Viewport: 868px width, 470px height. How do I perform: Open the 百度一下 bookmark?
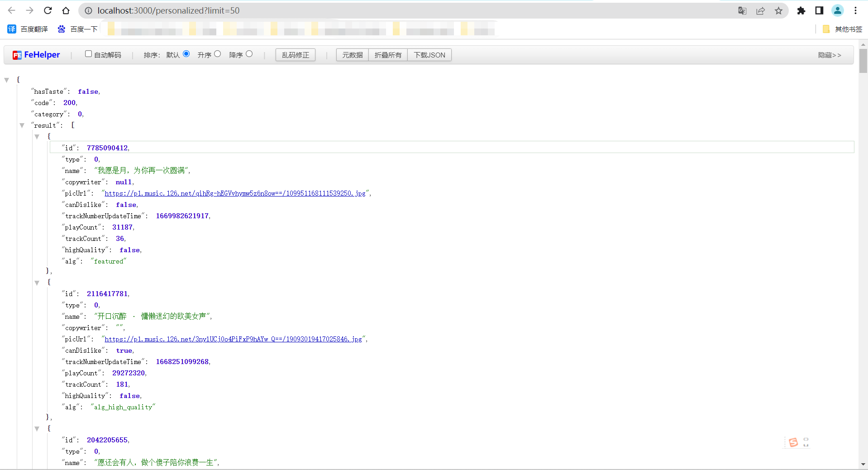pyautogui.click(x=77, y=29)
